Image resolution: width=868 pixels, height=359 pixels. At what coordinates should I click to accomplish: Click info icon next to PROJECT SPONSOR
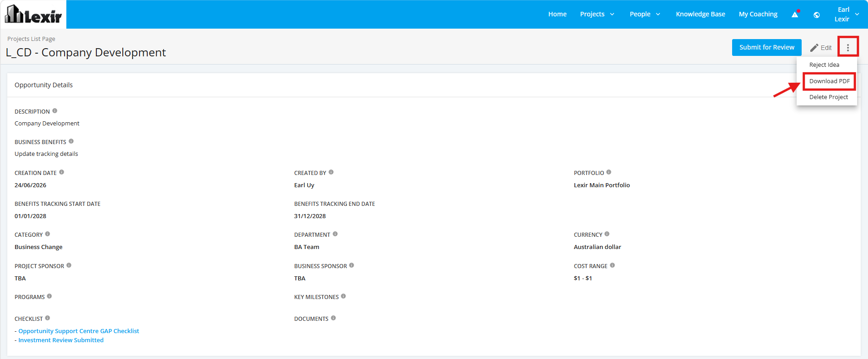pyautogui.click(x=69, y=265)
